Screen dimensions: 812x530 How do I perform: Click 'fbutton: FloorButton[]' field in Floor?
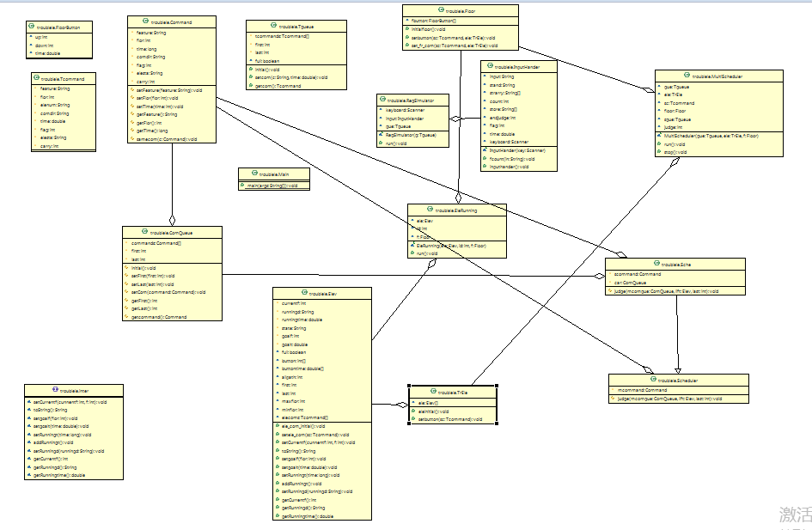434,21
